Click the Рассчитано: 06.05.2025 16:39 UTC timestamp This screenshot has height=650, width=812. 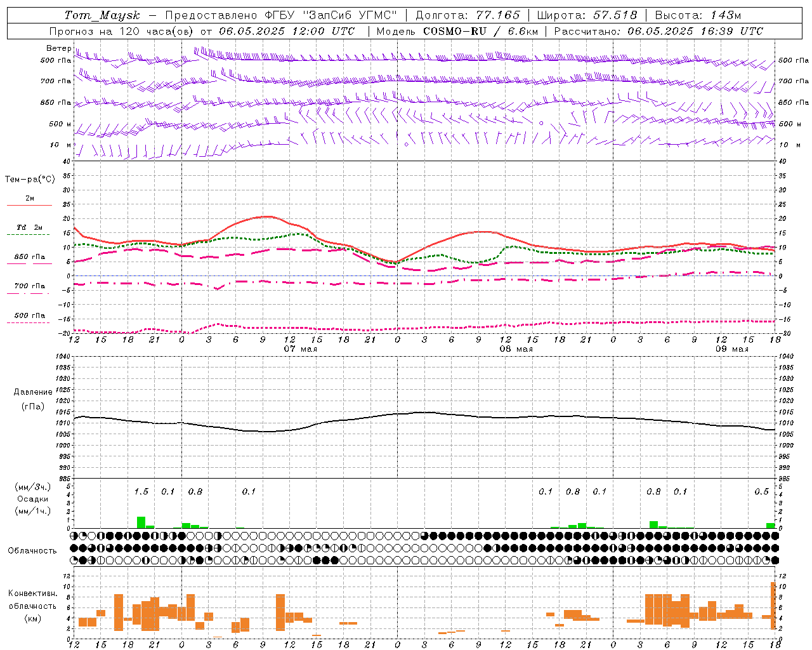[x=658, y=31]
